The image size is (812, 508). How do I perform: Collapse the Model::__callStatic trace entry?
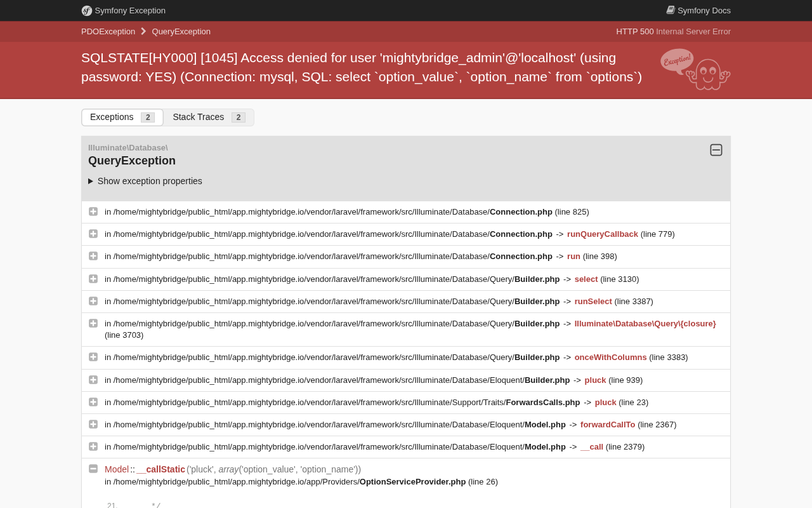[93, 469]
